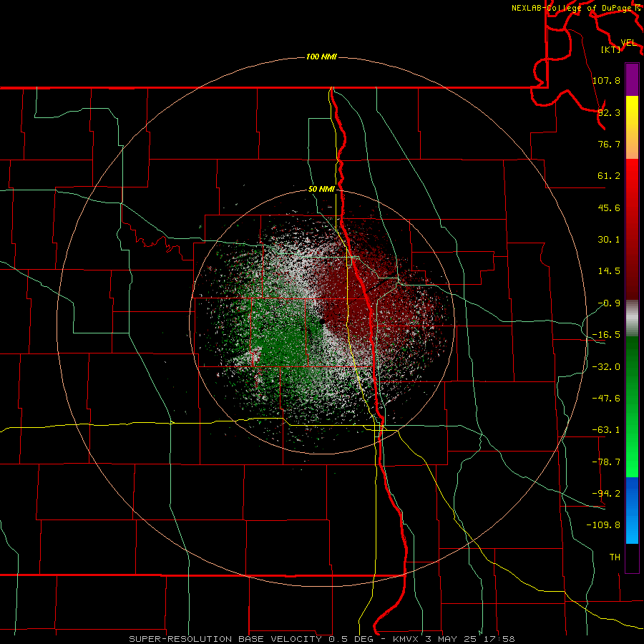This screenshot has height=644, width=644.
Task: Select the 107.8 legend value
Action: click(606, 80)
